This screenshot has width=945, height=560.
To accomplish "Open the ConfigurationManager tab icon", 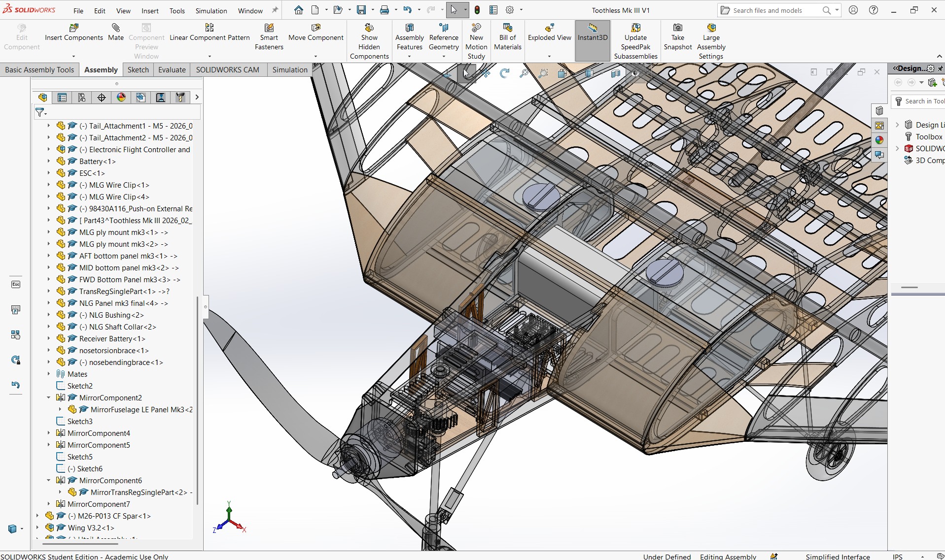I will [82, 98].
